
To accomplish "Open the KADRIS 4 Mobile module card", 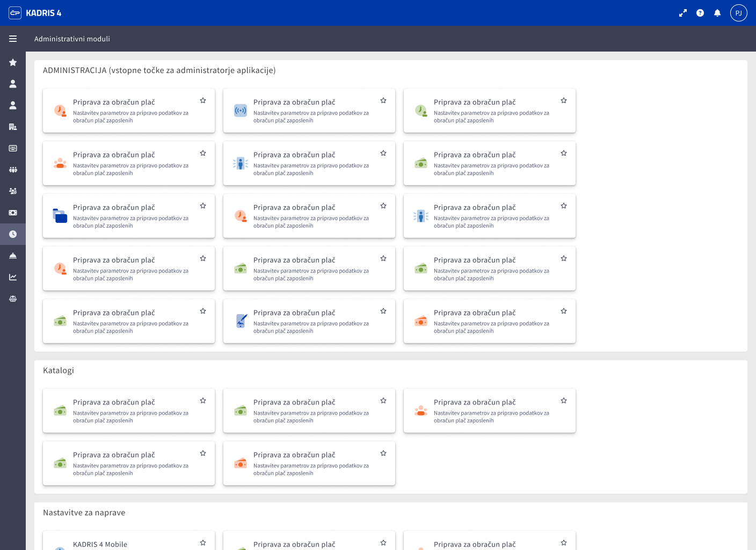I will tap(129, 542).
